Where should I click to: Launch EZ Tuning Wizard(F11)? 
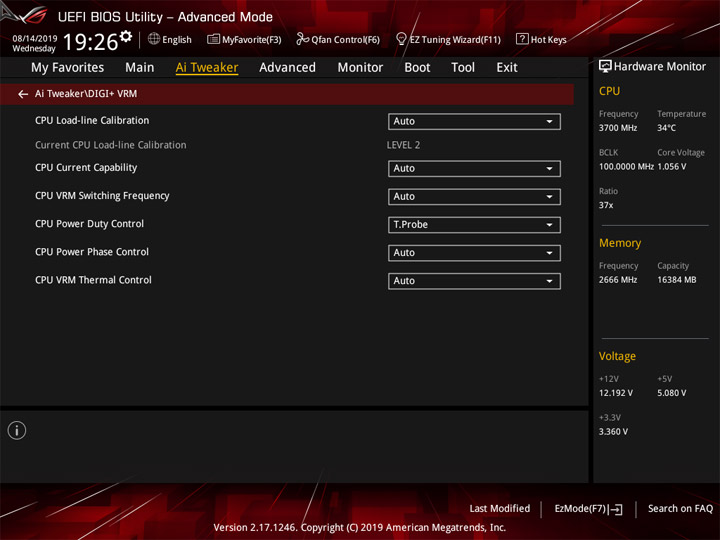(x=448, y=39)
